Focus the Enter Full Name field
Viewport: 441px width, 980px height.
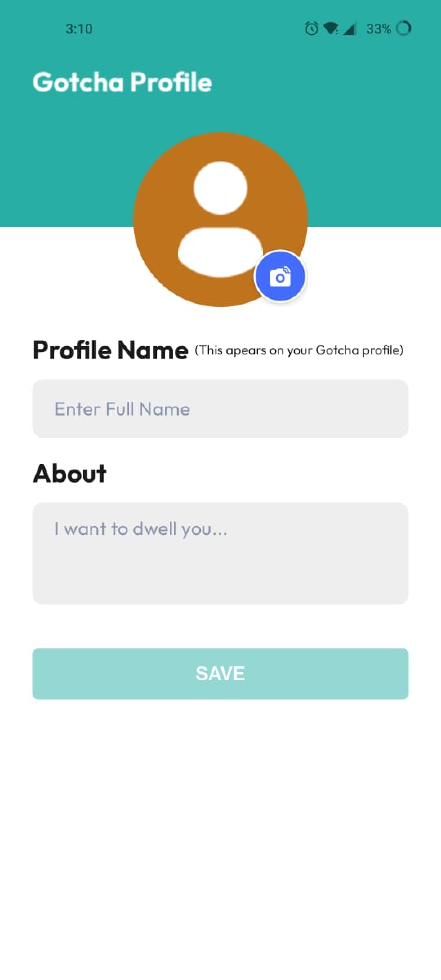(220, 409)
